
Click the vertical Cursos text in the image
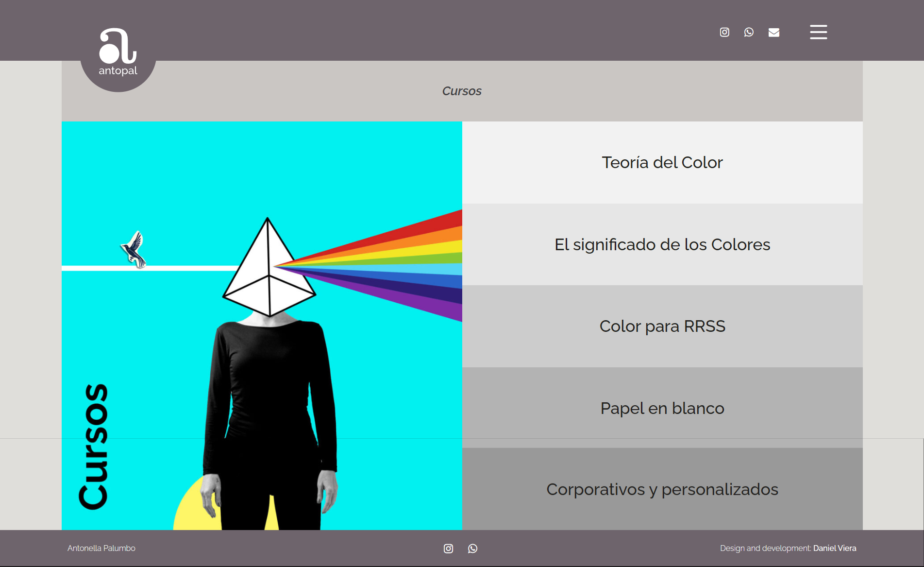(94, 446)
